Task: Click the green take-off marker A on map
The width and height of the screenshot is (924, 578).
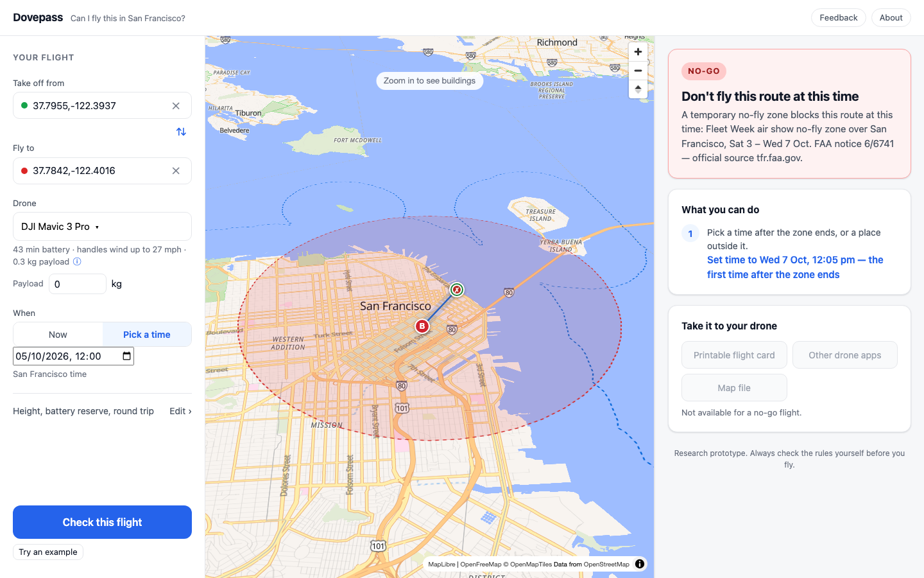Action: (x=456, y=290)
